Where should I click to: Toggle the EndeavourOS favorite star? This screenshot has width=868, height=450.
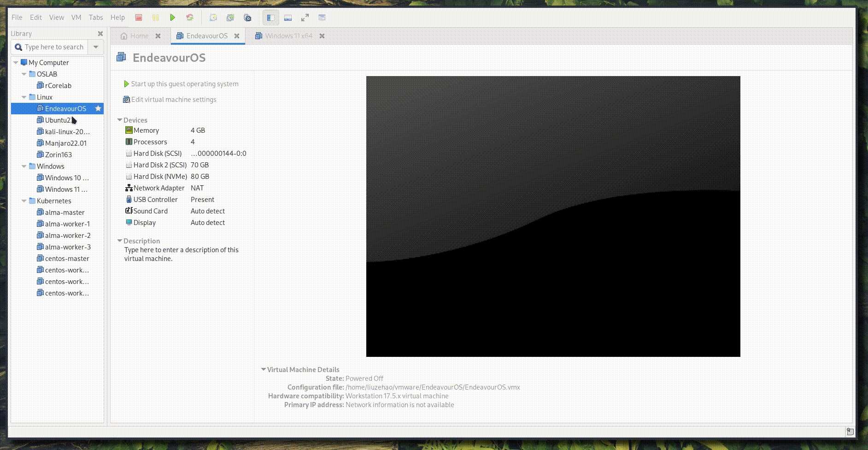coord(98,108)
